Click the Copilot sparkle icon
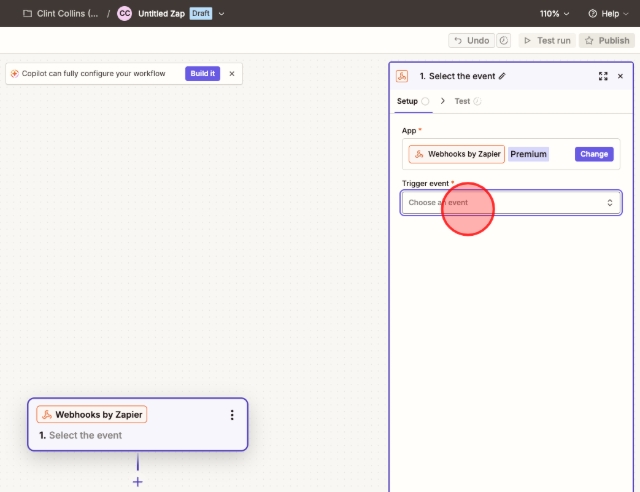The height and width of the screenshot is (492, 640). pyautogui.click(x=14, y=73)
